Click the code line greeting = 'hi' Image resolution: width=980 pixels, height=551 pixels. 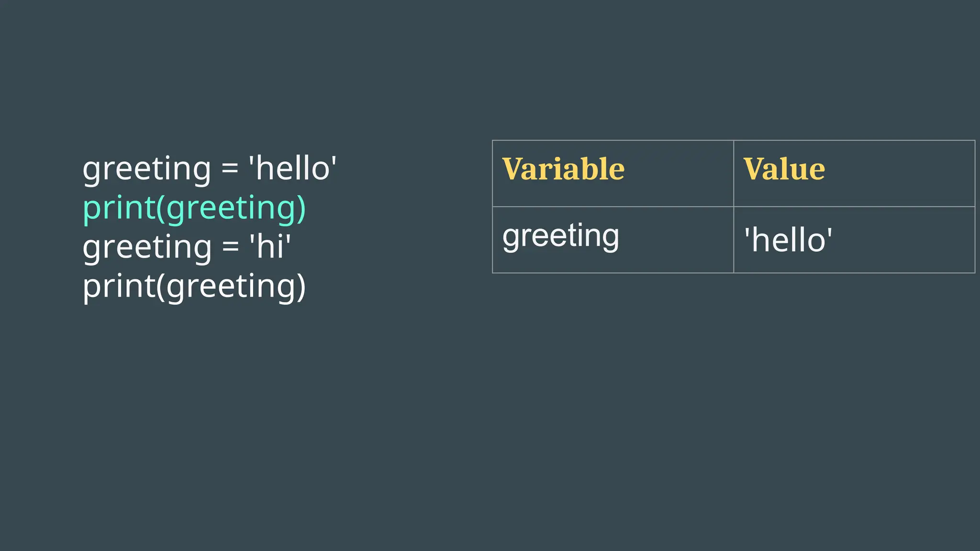tap(187, 247)
